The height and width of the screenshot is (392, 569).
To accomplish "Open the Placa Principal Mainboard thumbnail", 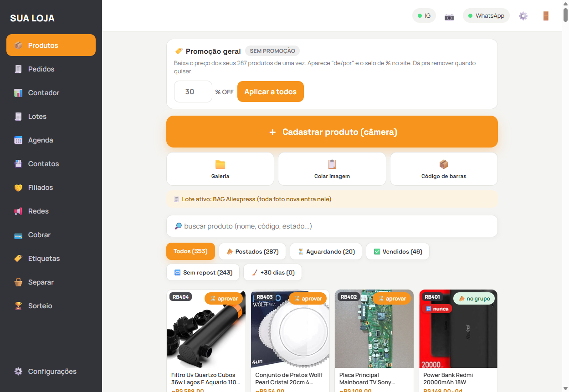I will [374, 329].
